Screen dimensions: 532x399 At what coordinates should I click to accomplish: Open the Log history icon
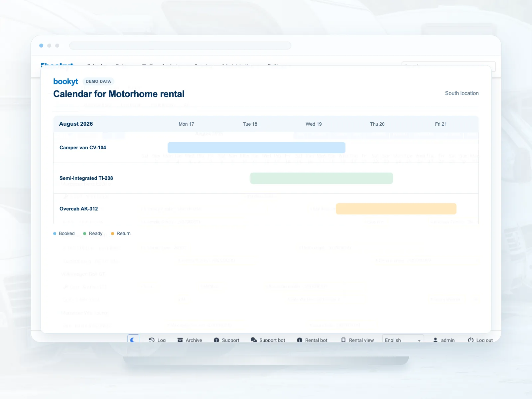152,340
